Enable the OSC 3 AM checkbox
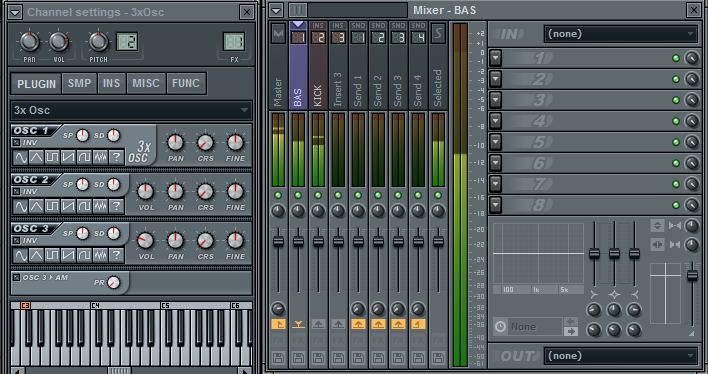Screen dimensions: 708x374 (16, 277)
